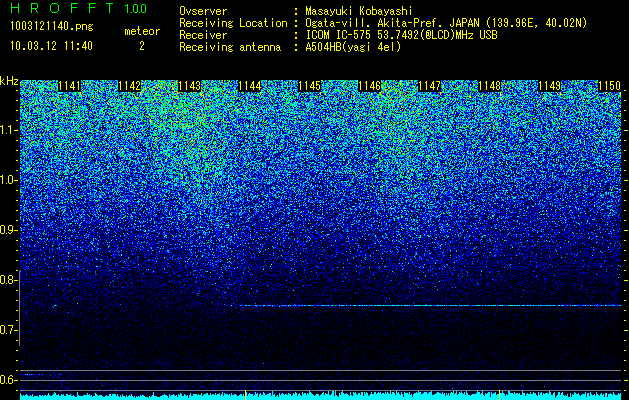Screen dimensions: 629x400
Task: Click the 1143 time marker
Action: point(189,86)
